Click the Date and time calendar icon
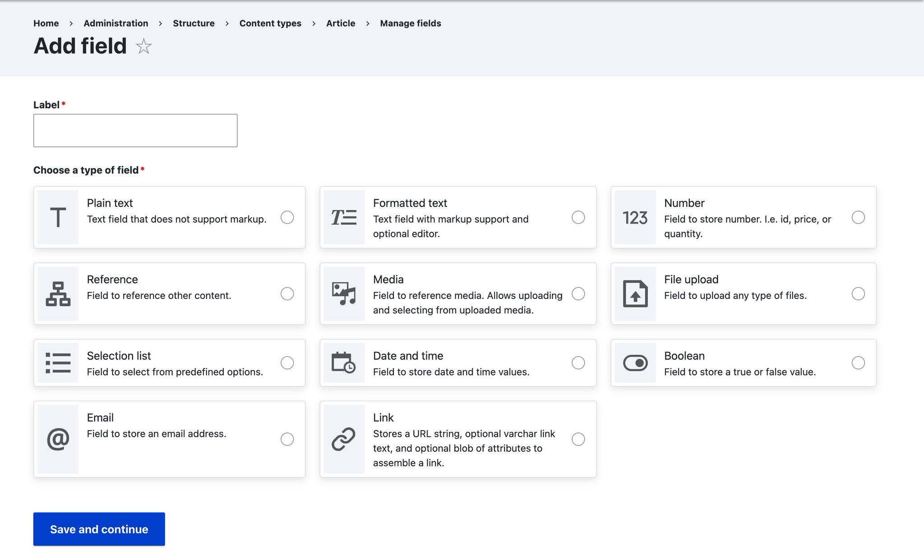The image size is (924, 560). pos(344,363)
